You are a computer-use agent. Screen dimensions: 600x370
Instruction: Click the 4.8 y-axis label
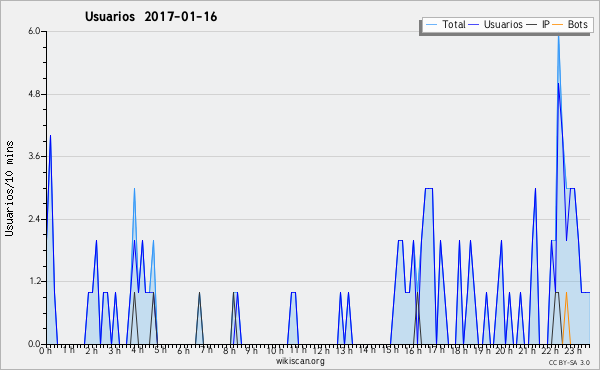[x=34, y=94]
